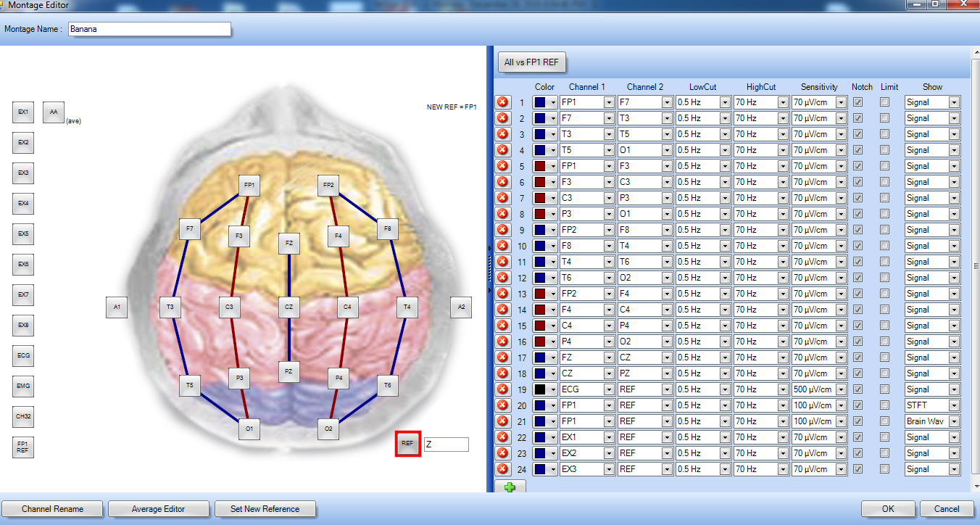Click the T4 temporal electrode
The width and height of the screenshot is (980, 525).
tap(407, 307)
